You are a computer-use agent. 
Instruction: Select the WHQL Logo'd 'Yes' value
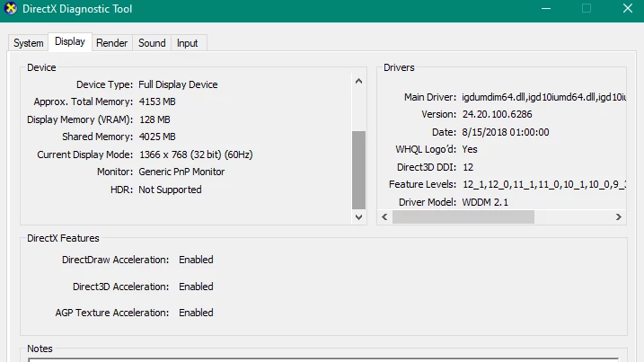pyautogui.click(x=470, y=149)
